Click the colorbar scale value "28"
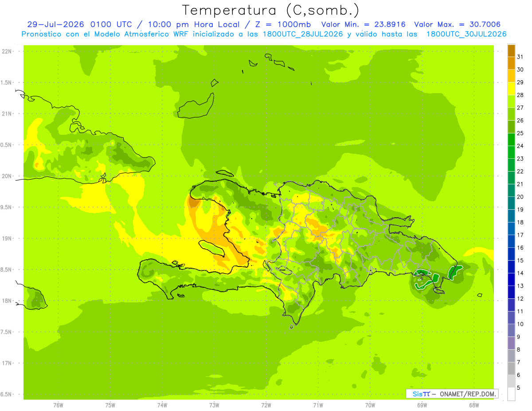The image size is (532, 411). (520, 95)
